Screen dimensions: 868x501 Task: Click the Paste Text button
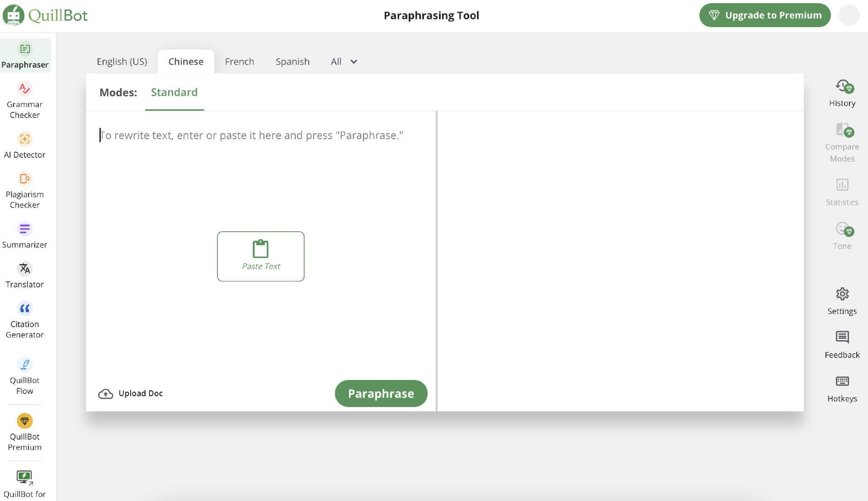coord(261,256)
